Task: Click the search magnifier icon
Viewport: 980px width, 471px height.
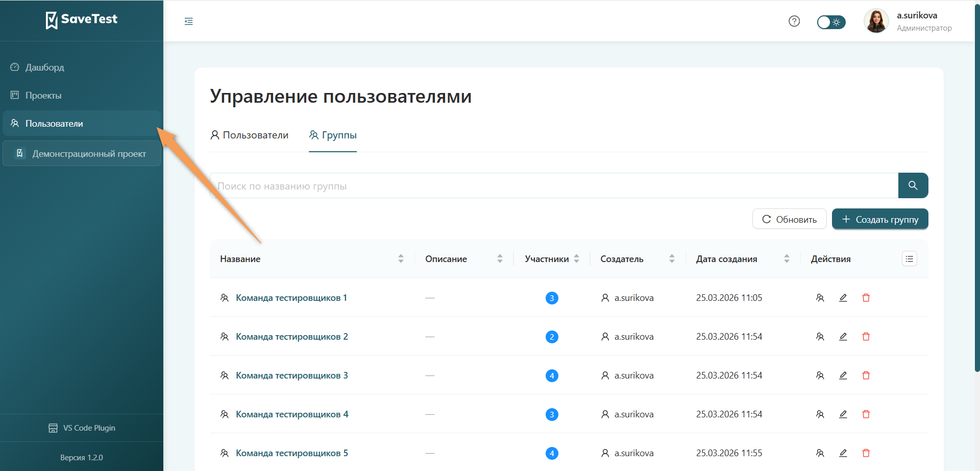Action: 913,185
